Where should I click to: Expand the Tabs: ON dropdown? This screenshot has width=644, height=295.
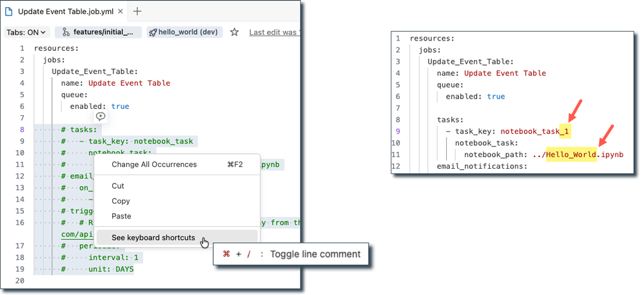pyautogui.click(x=26, y=32)
